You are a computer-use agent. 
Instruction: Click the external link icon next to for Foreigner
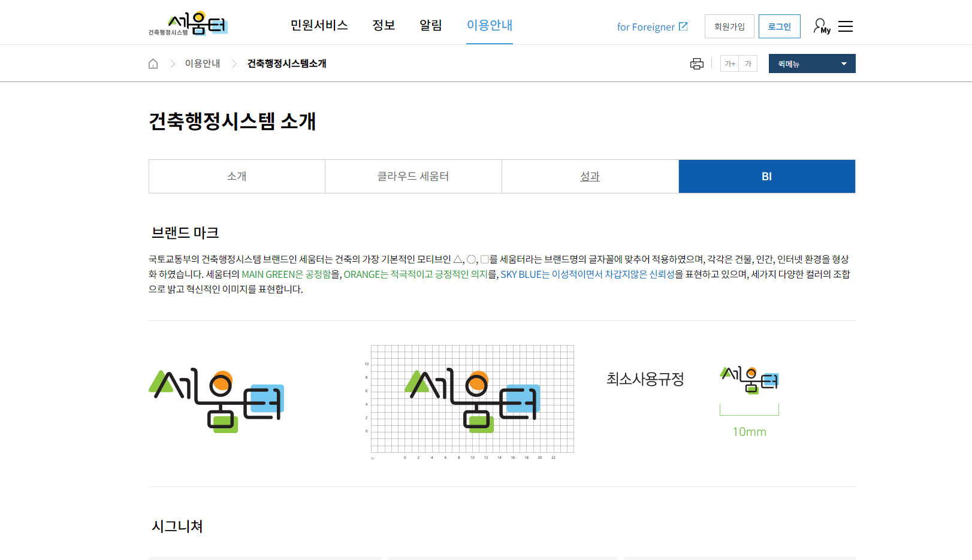click(684, 26)
